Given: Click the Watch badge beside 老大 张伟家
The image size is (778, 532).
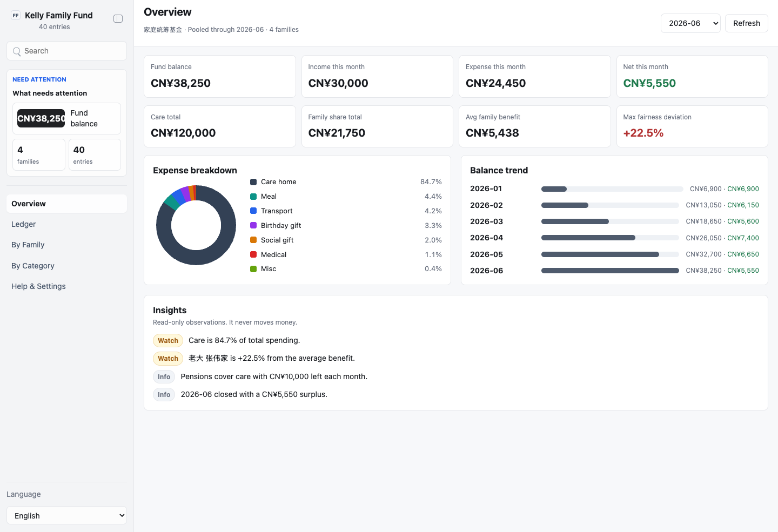Looking at the screenshot, I should [x=168, y=358].
